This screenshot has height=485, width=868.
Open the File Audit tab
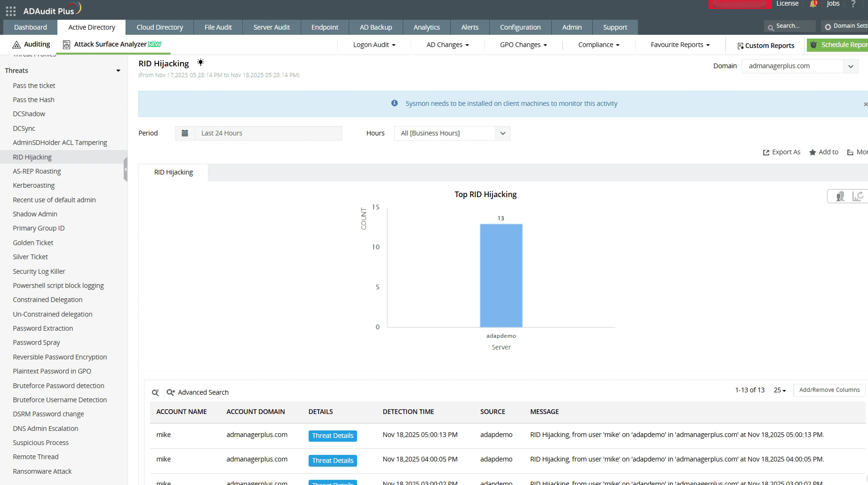(x=218, y=27)
